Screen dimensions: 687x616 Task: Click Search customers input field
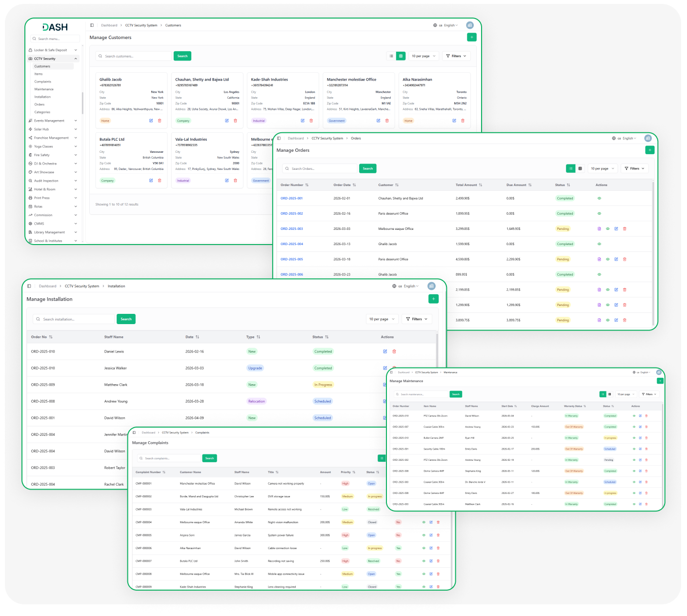[134, 56]
